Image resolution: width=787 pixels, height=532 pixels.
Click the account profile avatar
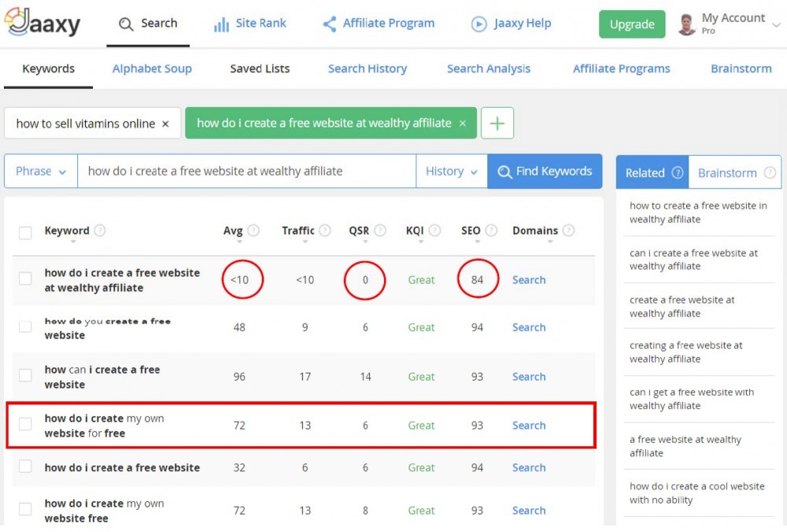[x=686, y=24]
